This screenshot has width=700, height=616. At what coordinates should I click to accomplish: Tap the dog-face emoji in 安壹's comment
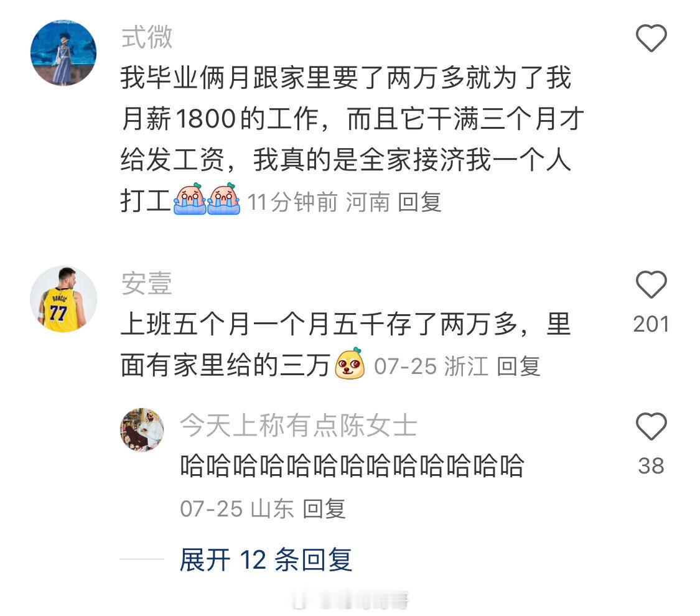click(x=350, y=363)
